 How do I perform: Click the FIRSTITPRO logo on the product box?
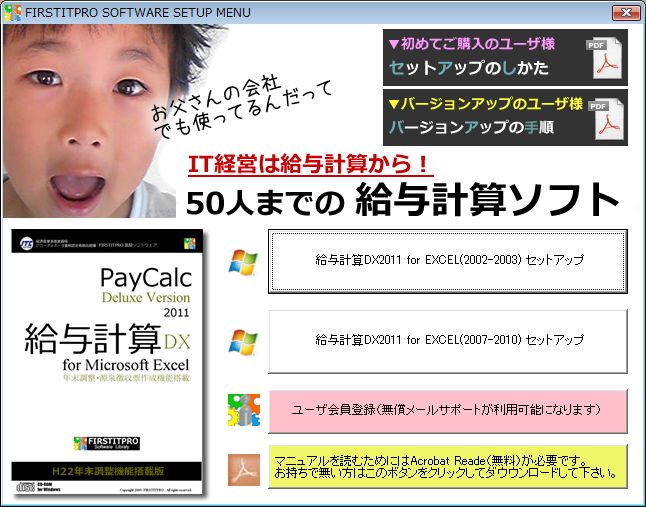click(x=107, y=443)
